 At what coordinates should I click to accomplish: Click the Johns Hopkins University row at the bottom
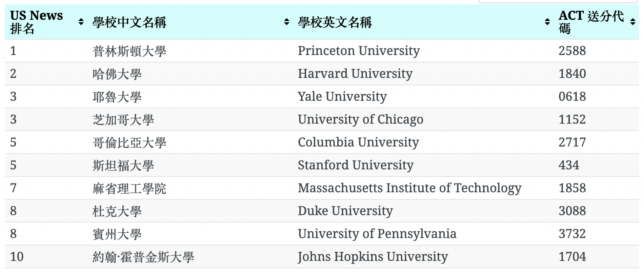coord(373,257)
